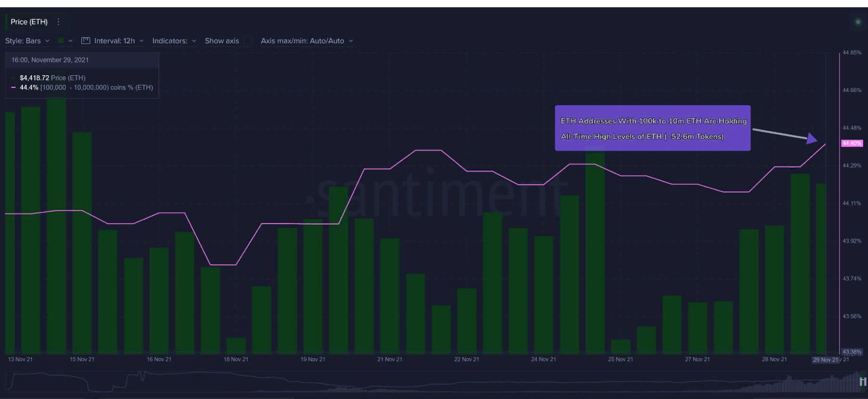Grab the timeline brush handle at right

point(863,382)
